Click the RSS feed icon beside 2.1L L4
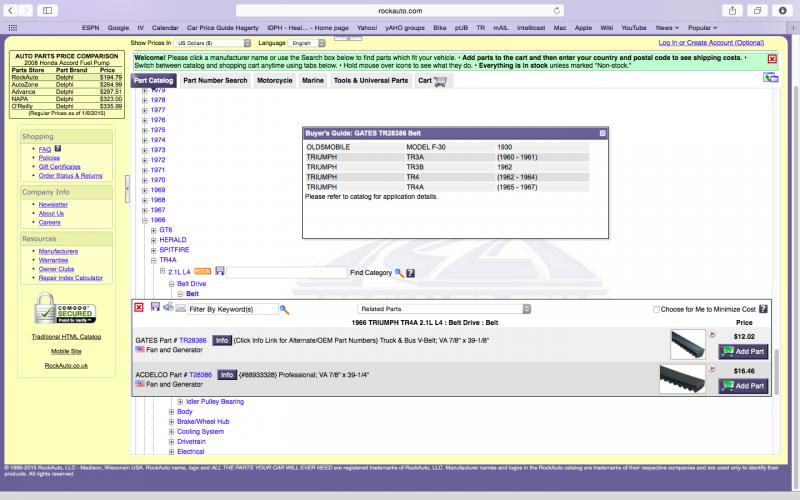This screenshot has height=500, width=800. pos(202,271)
